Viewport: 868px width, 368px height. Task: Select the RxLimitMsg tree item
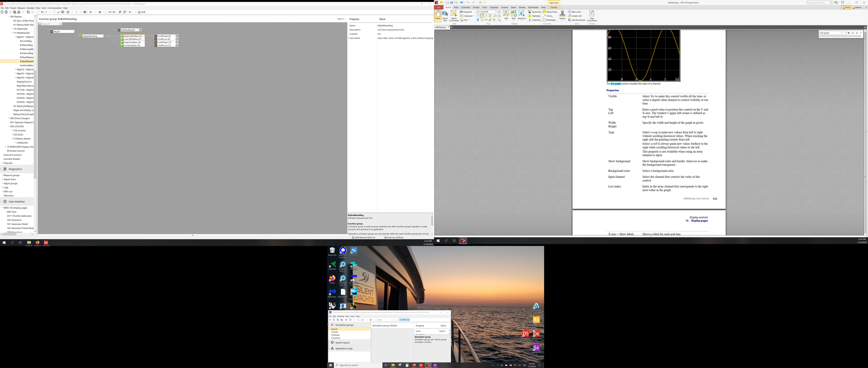[26, 41]
